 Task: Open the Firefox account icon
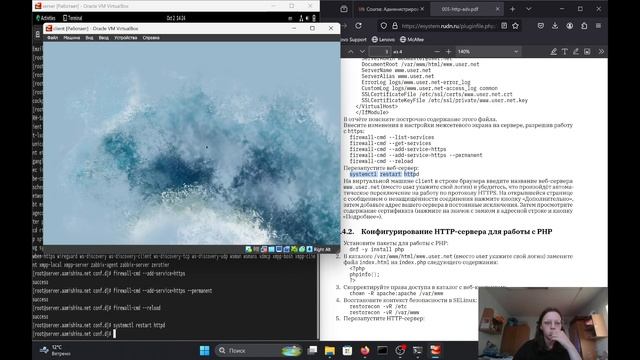coord(569,26)
